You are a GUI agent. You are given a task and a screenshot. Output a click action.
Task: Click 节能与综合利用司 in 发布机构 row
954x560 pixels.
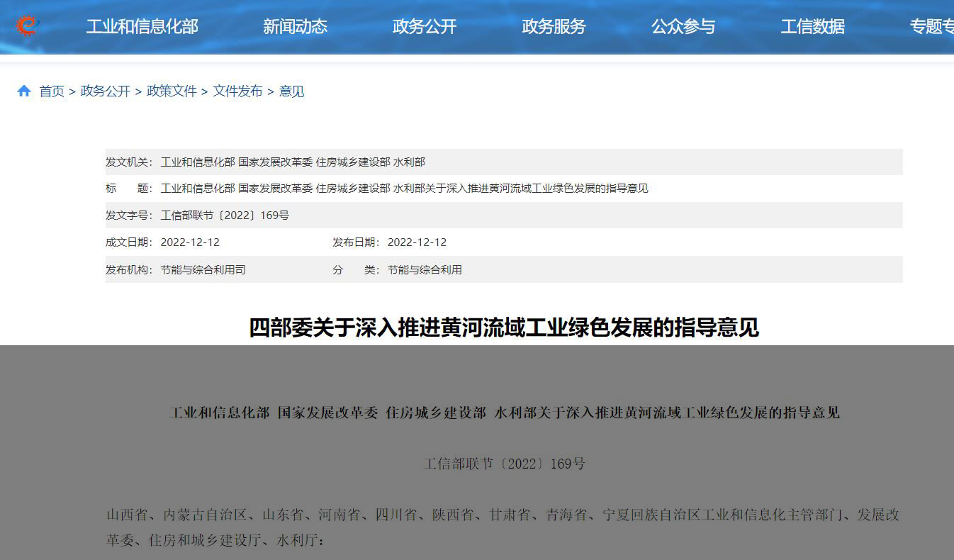click(203, 270)
